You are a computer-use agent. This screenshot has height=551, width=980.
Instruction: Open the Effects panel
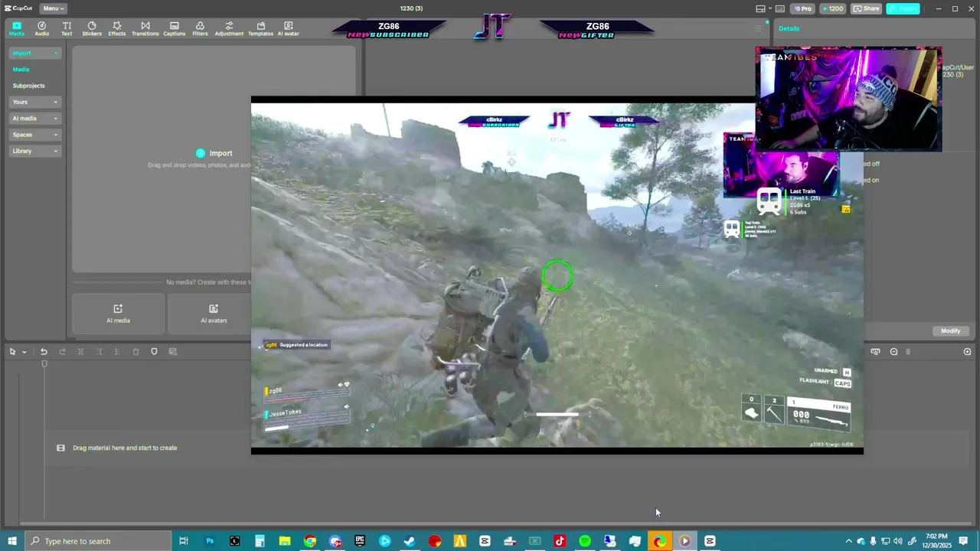click(x=116, y=29)
